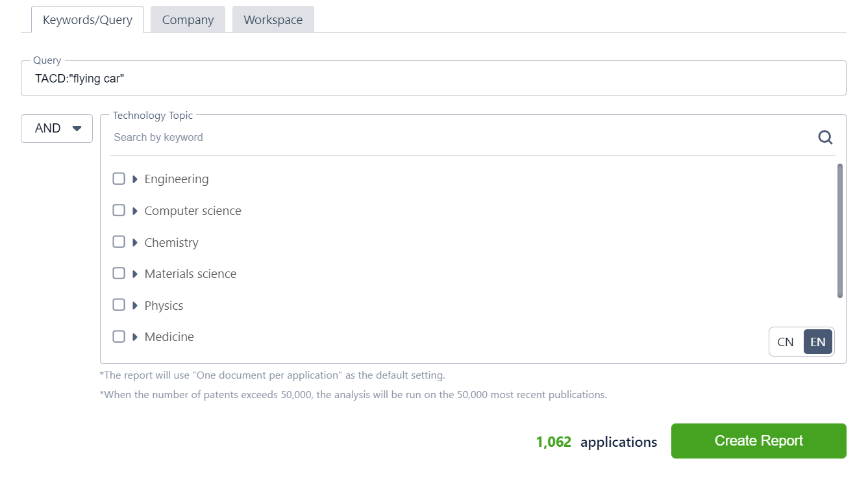Switch topic language to CN
Viewport: 868px width, 478px height.
click(x=786, y=342)
